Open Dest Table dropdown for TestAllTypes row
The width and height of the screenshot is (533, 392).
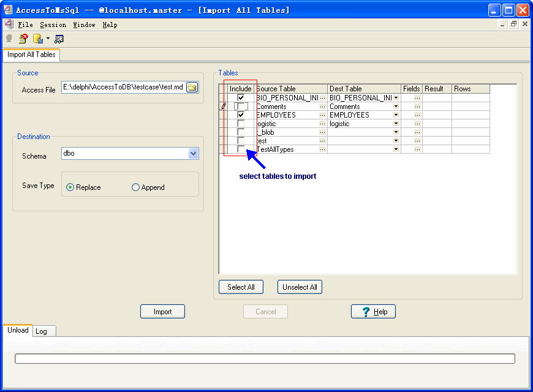(x=396, y=149)
